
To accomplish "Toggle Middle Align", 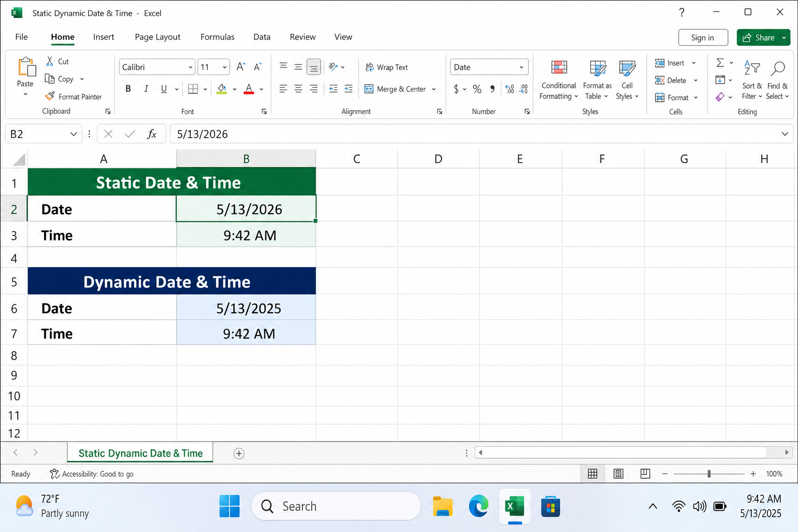I will coord(298,66).
